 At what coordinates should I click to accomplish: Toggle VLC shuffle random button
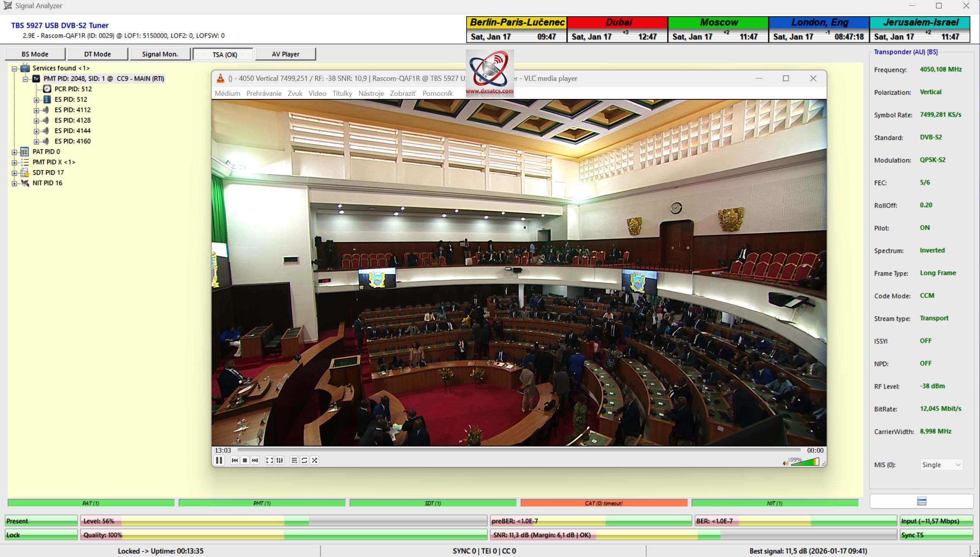314,460
